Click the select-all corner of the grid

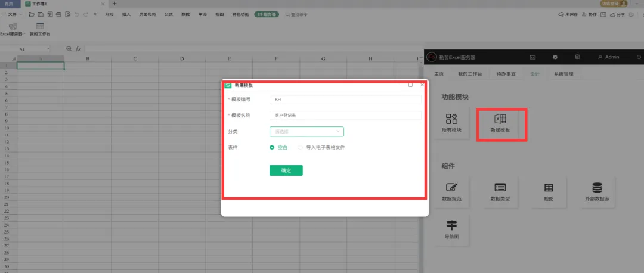(13, 58)
